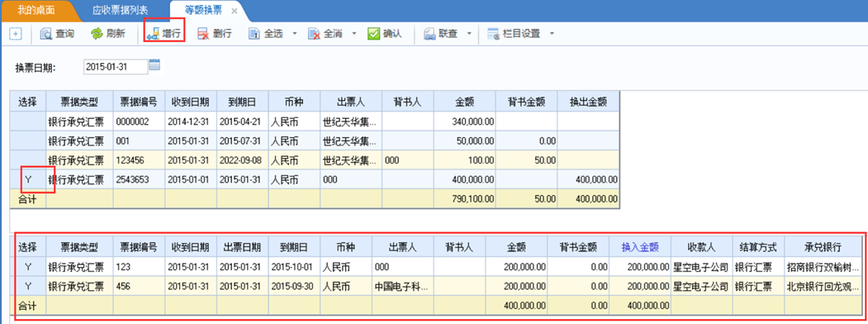Click the 换票日期 date input field

116,66
